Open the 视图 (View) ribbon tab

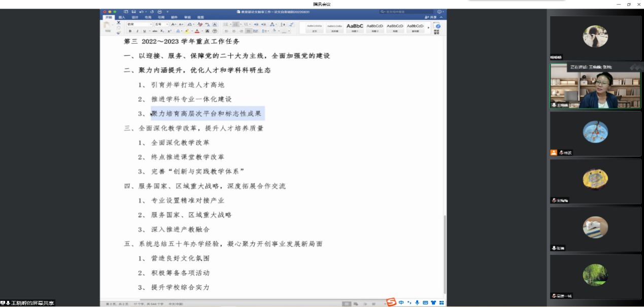[x=200, y=17]
